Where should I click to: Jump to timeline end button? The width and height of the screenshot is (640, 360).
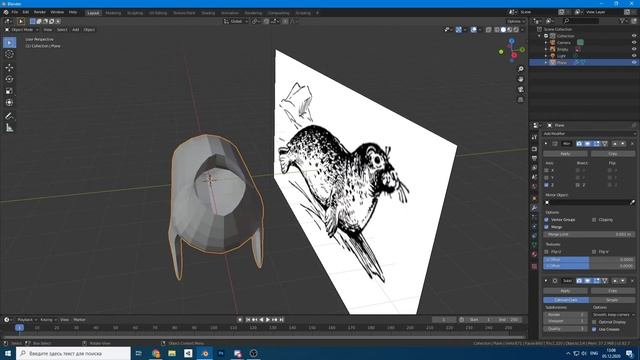[x=281, y=320]
